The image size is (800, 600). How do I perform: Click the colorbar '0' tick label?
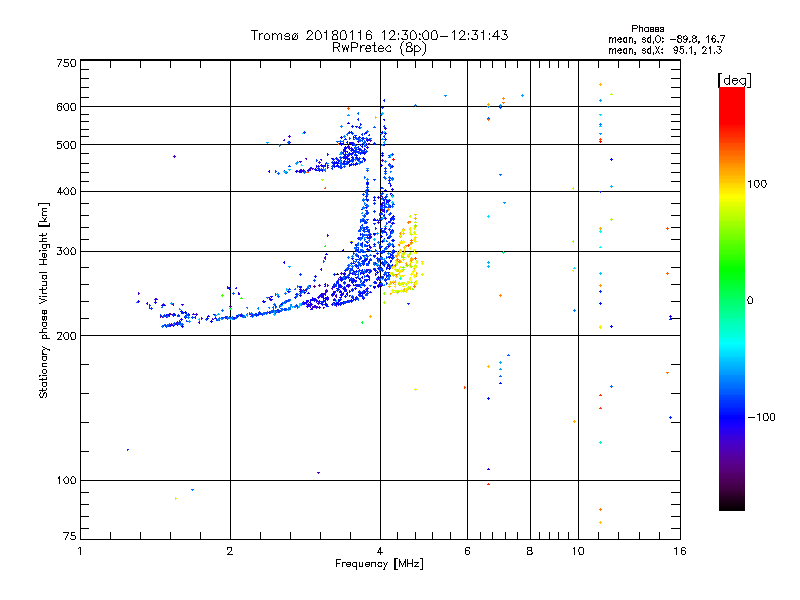point(750,301)
